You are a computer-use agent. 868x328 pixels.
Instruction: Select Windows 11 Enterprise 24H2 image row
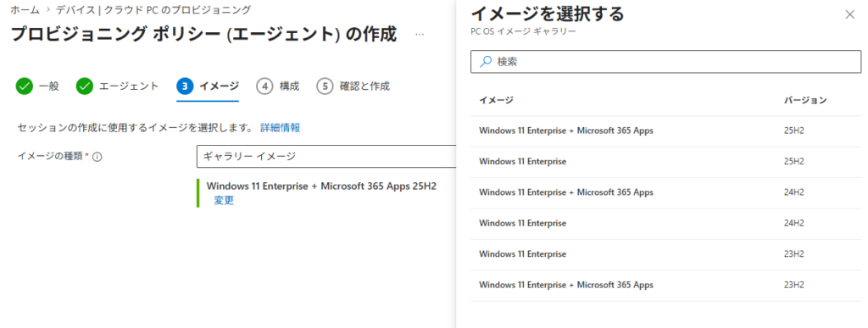click(x=665, y=224)
